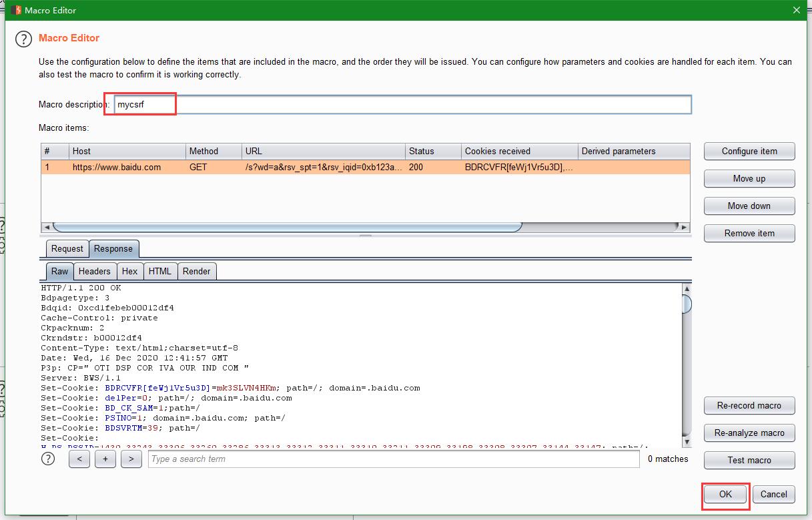Click the '+' search options icon
This screenshot has height=520, width=812.
[x=105, y=459]
